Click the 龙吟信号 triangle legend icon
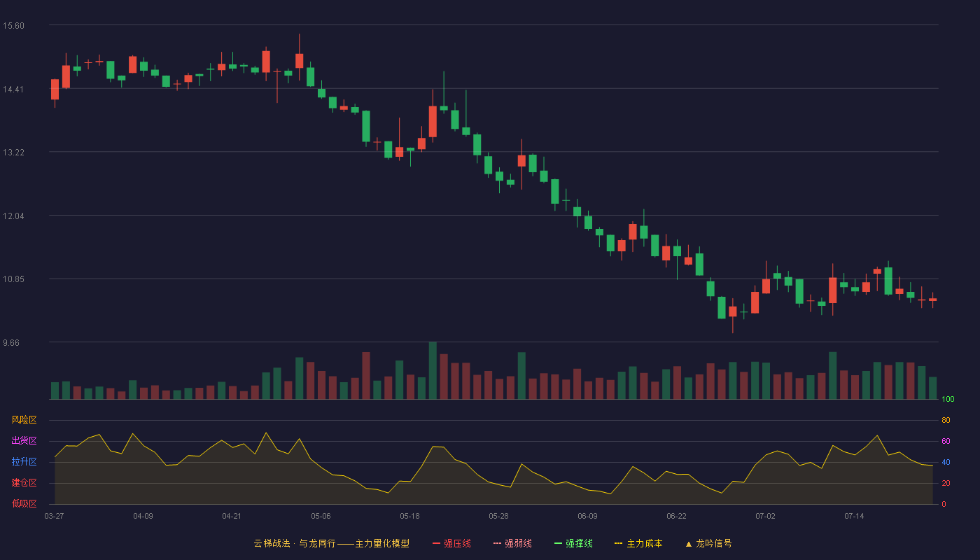This screenshot has width=980, height=560. click(x=689, y=543)
